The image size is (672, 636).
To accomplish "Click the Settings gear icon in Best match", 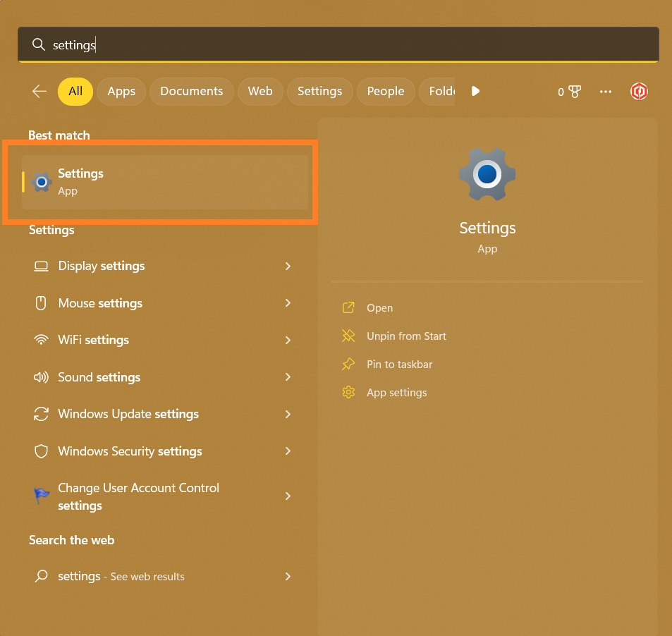I will tap(42, 183).
